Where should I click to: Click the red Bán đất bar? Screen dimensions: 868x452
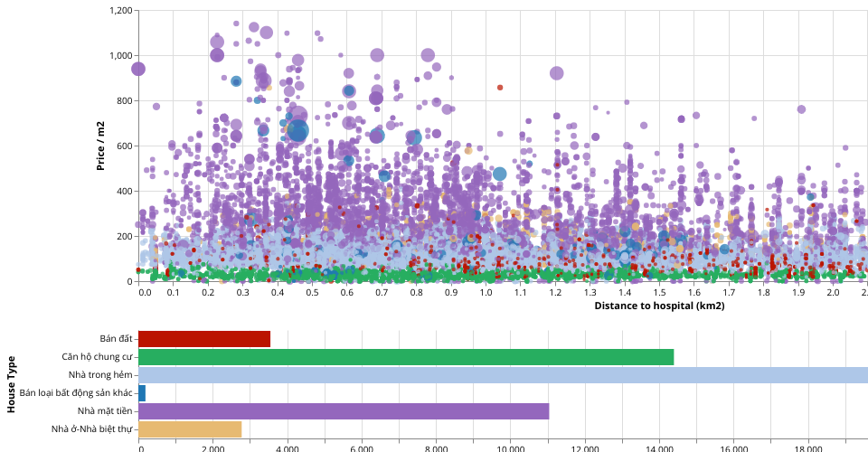(204, 339)
